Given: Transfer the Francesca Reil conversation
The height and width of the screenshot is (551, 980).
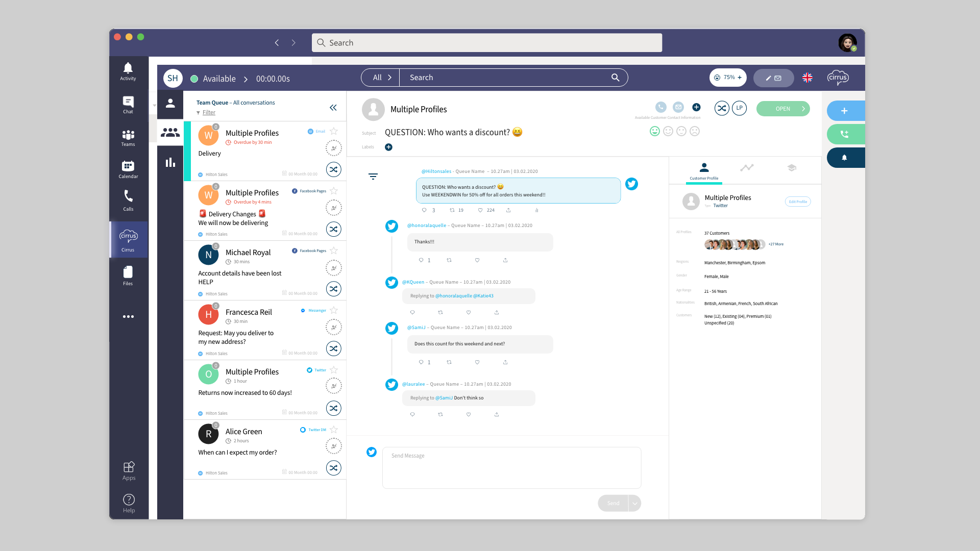Looking at the screenshot, I should click(334, 348).
